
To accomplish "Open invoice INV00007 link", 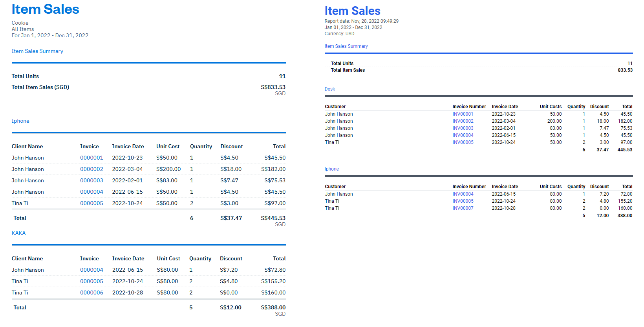I will coord(463,208).
